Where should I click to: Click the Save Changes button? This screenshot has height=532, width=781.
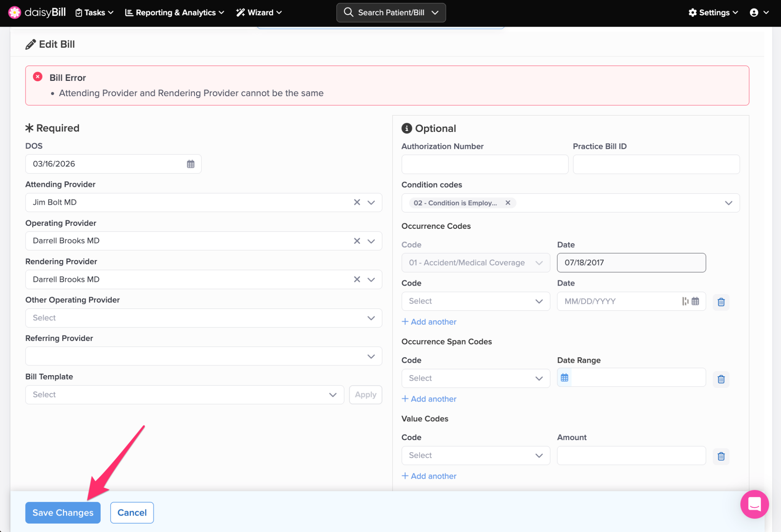click(x=63, y=513)
